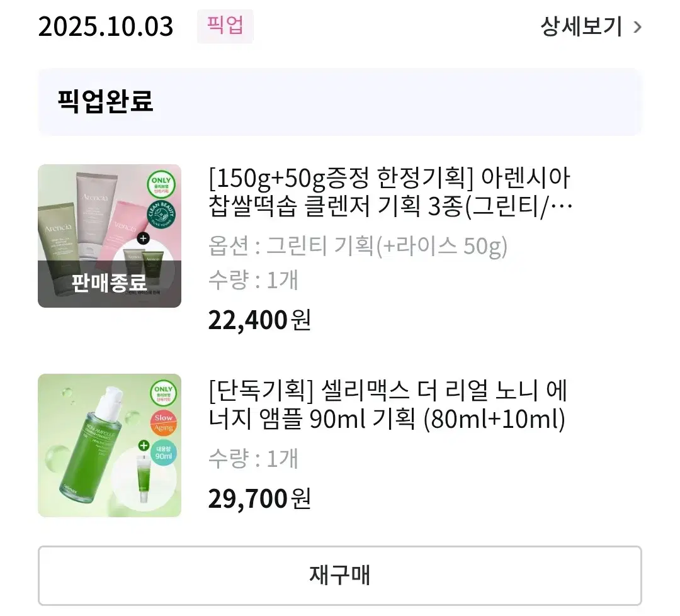Image resolution: width=680 pixels, height=616 pixels.
Task: Open 상세보기 order details link
Action: click(581, 27)
